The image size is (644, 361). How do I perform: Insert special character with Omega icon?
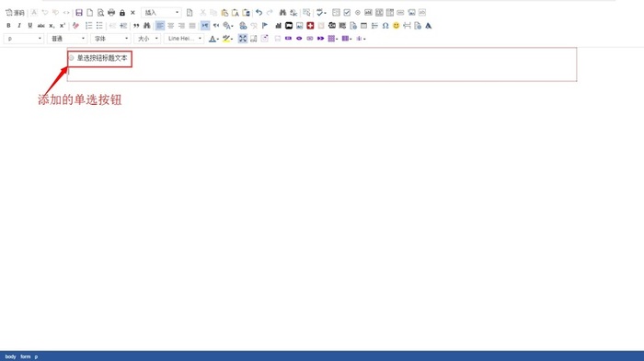click(x=385, y=26)
